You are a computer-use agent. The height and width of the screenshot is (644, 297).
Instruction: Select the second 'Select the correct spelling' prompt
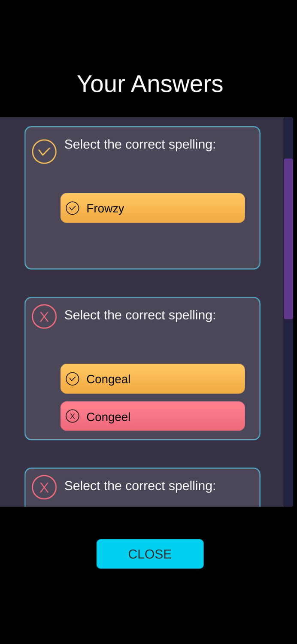click(140, 315)
